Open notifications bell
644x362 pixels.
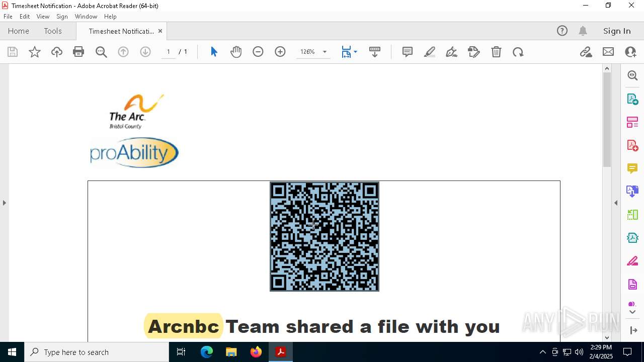(x=583, y=31)
